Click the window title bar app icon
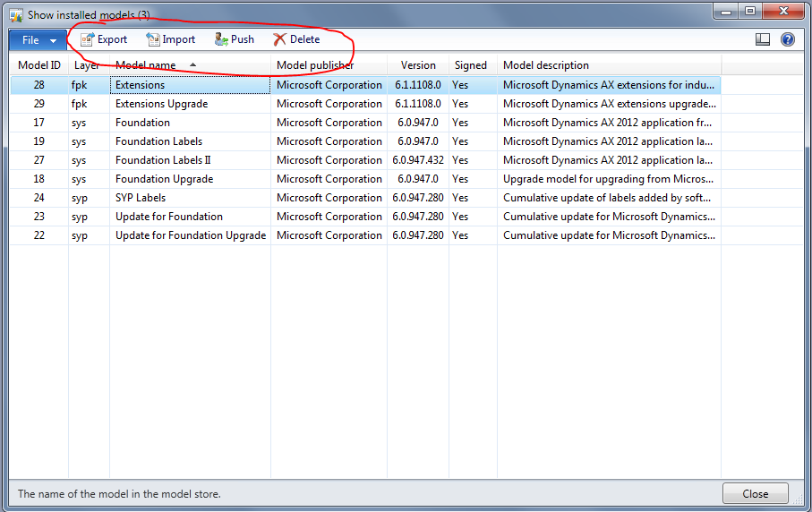Screen dimensions: 812x512 coord(16,14)
